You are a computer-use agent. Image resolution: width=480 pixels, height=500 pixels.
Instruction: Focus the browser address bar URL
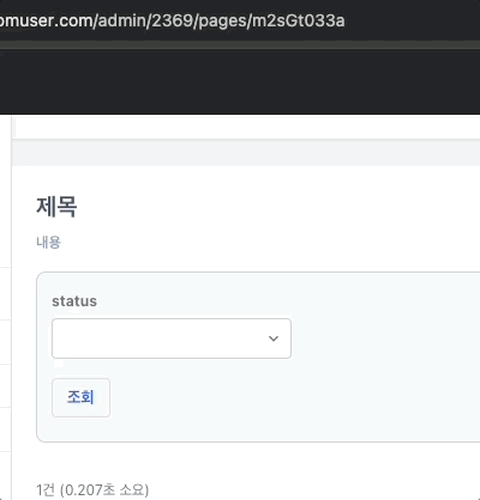pos(172,21)
